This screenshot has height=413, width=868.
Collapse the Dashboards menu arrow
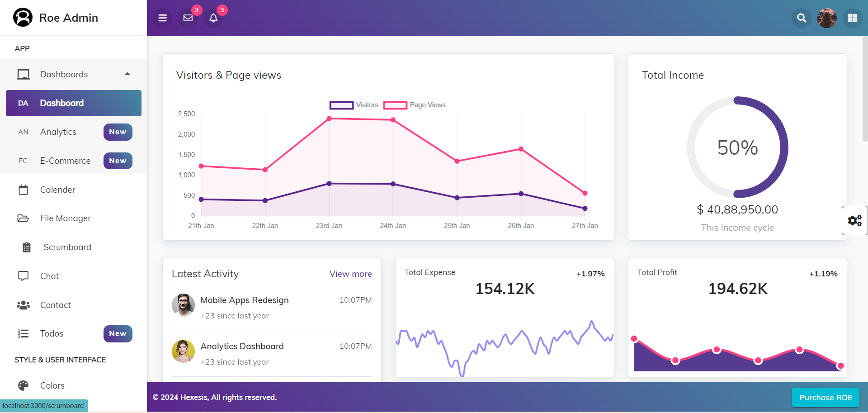point(127,74)
